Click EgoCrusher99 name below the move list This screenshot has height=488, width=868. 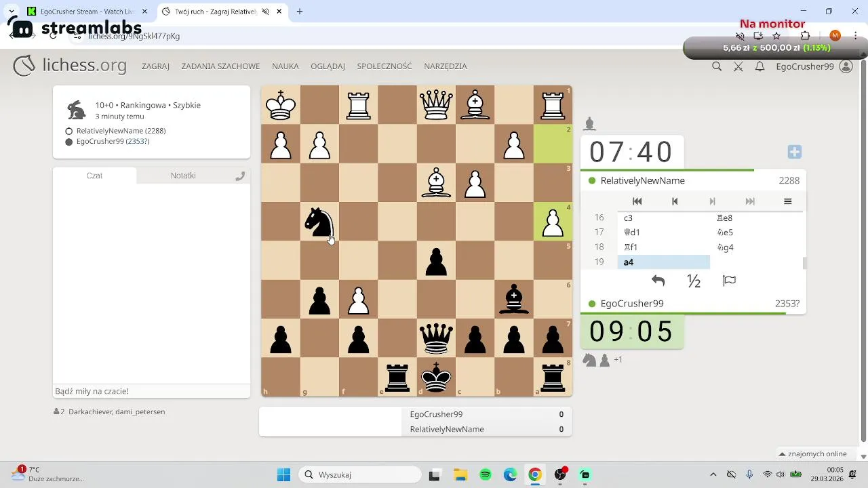tap(632, 304)
